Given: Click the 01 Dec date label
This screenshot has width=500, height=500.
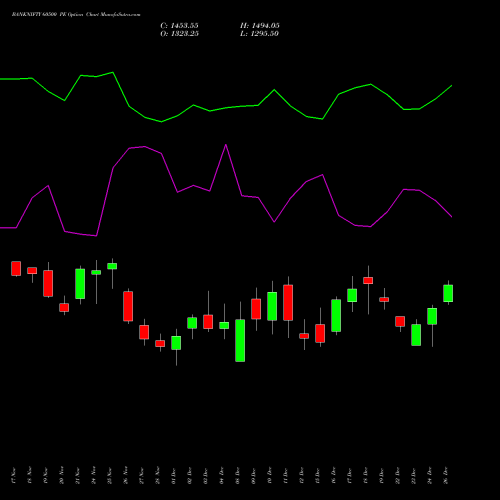Looking at the screenshot, I should click(174, 476).
